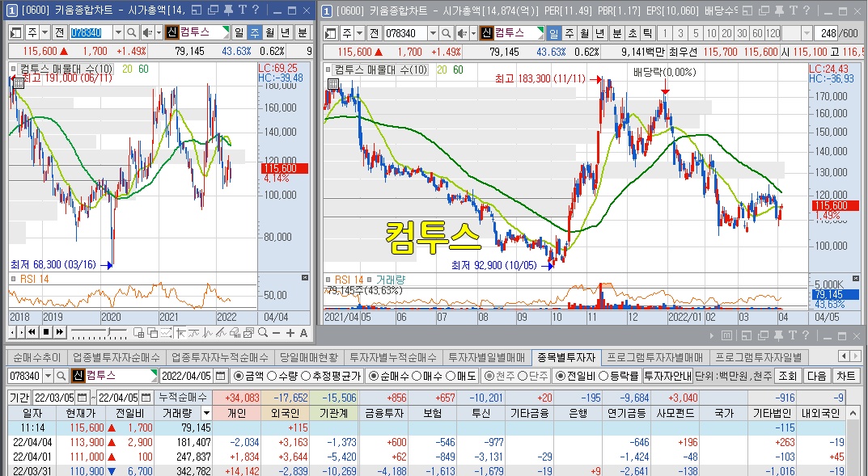
Task: Click grid icon at left chart top-left corner
Action: (18, 83)
